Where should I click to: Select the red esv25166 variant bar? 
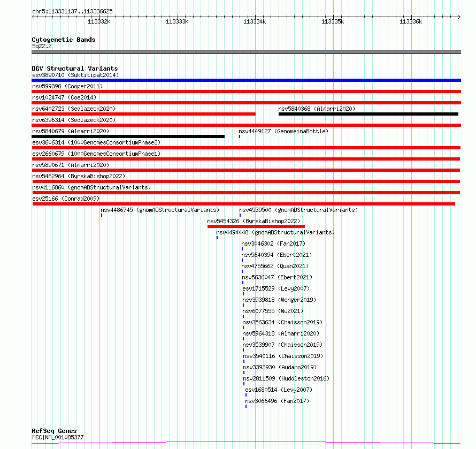coord(244,204)
